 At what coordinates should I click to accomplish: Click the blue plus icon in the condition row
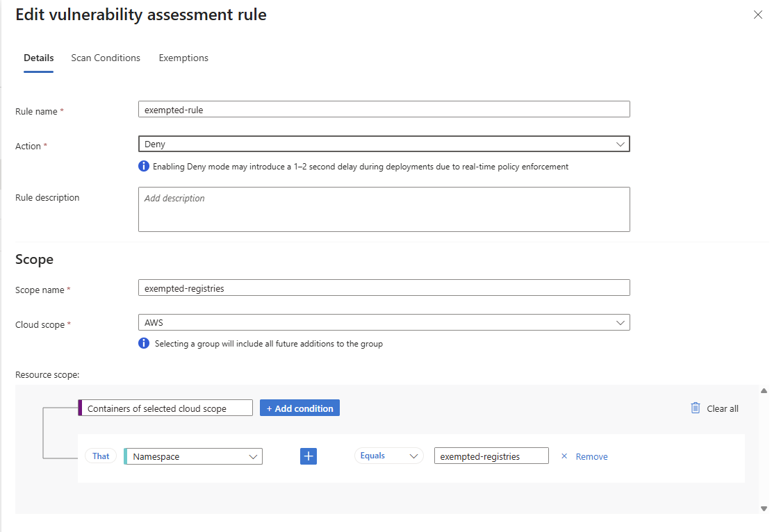click(309, 456)
